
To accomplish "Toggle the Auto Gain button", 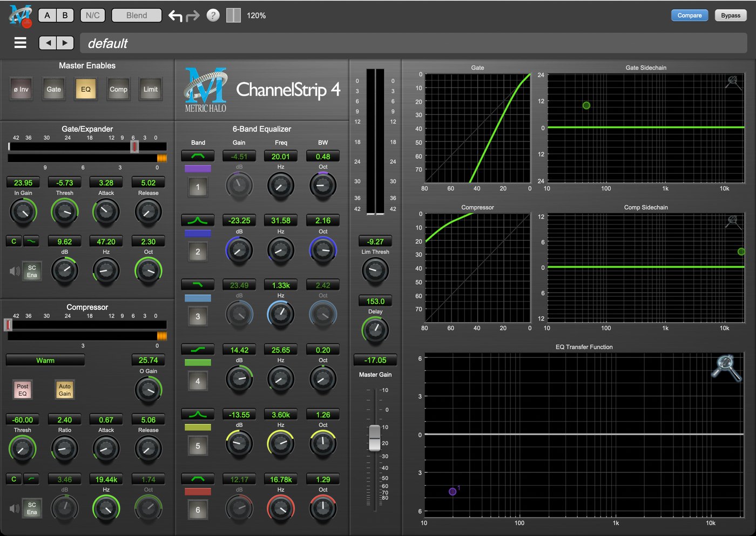I will (x=65, y=390).
